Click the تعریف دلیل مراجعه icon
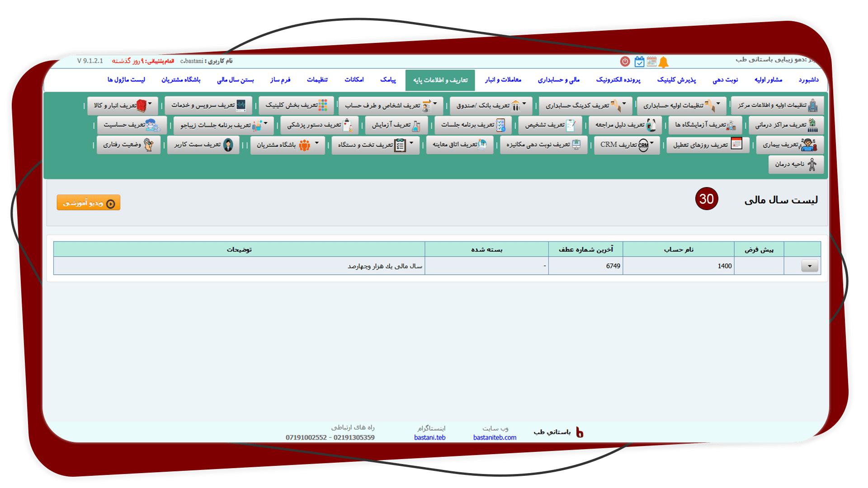The height and width of the screenshot is (488, 868). (651, 125)
